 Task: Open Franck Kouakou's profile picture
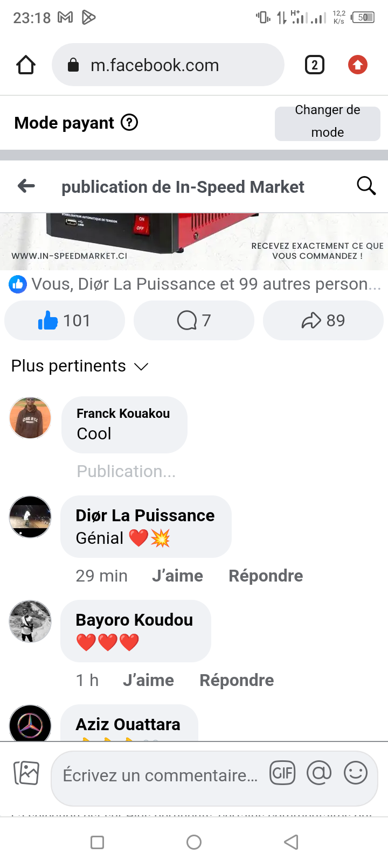point(30,418)
